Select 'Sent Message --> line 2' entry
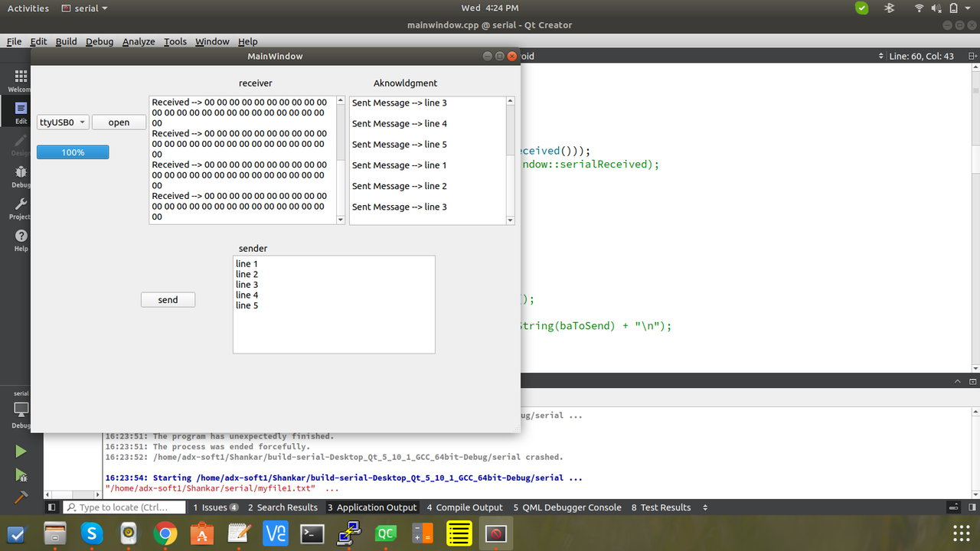This screenshot has height=551, width=980. 400,186
